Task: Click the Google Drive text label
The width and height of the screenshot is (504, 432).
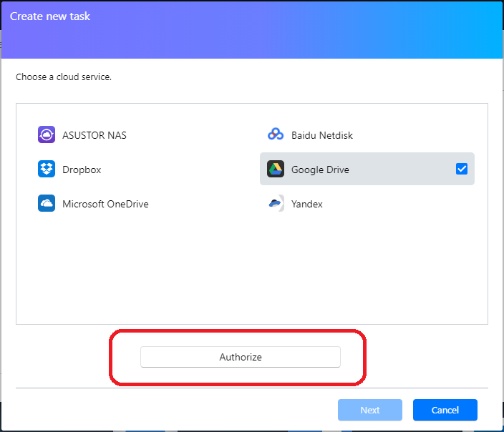Action: tap(320, 170)
